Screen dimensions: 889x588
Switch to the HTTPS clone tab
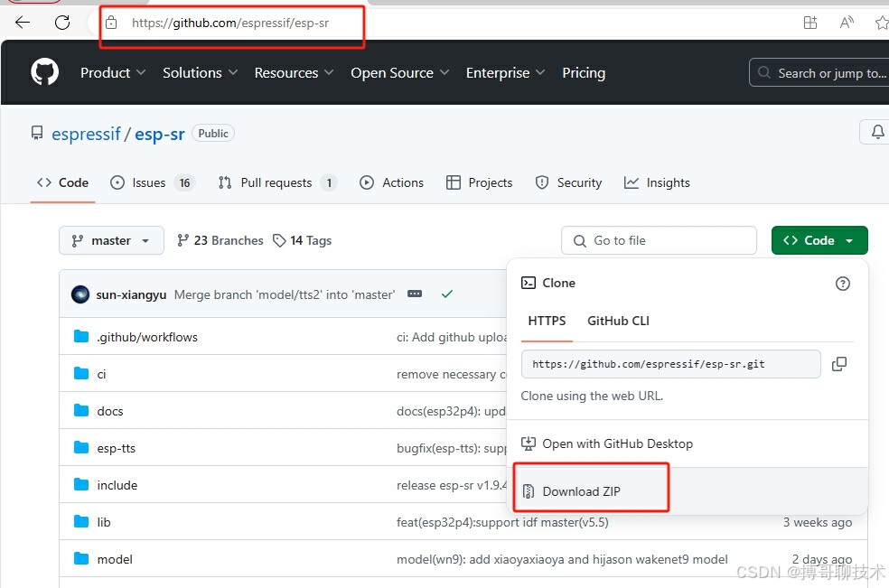[x=547, y=321]
